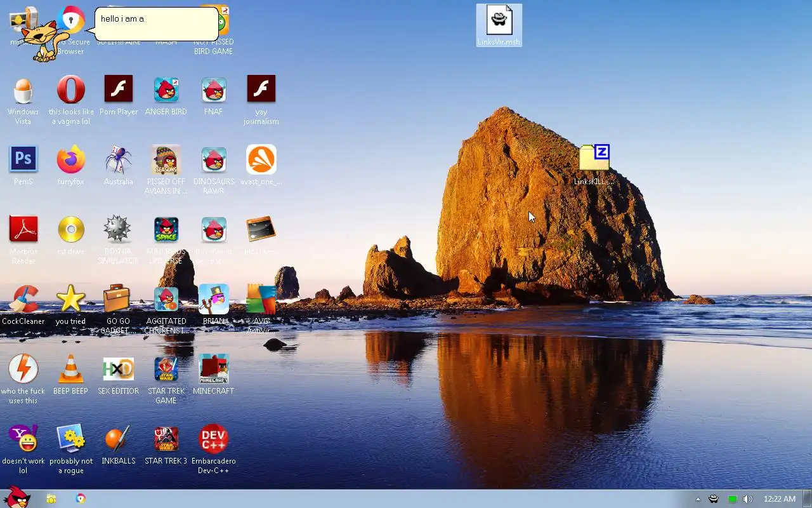Open the ANGER BIRD game icon
The image size is (812, 508).
click(x=166, y=90)
